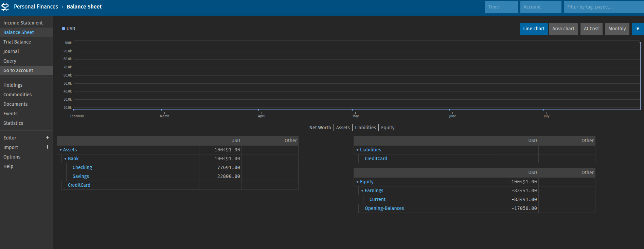Collapse the Bank subtree
The width and height of the screenshot is (644, 249).
pos(66,159)
